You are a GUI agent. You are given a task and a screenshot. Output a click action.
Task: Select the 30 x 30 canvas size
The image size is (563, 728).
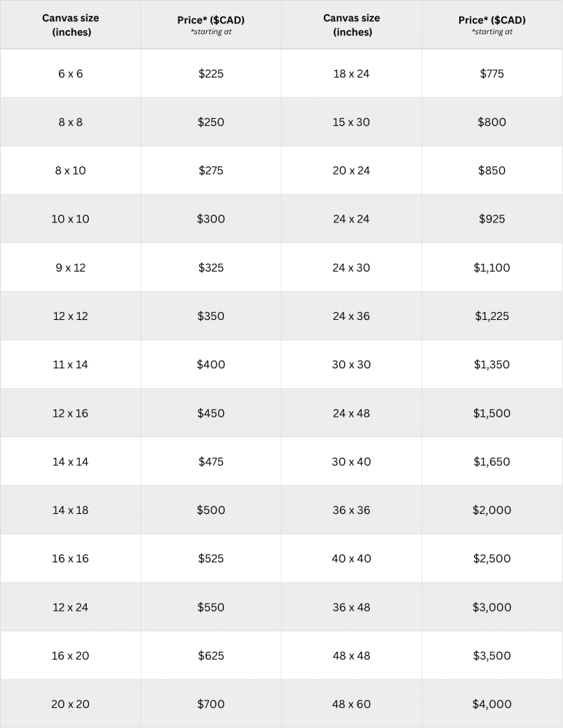(x=351, y=365)
